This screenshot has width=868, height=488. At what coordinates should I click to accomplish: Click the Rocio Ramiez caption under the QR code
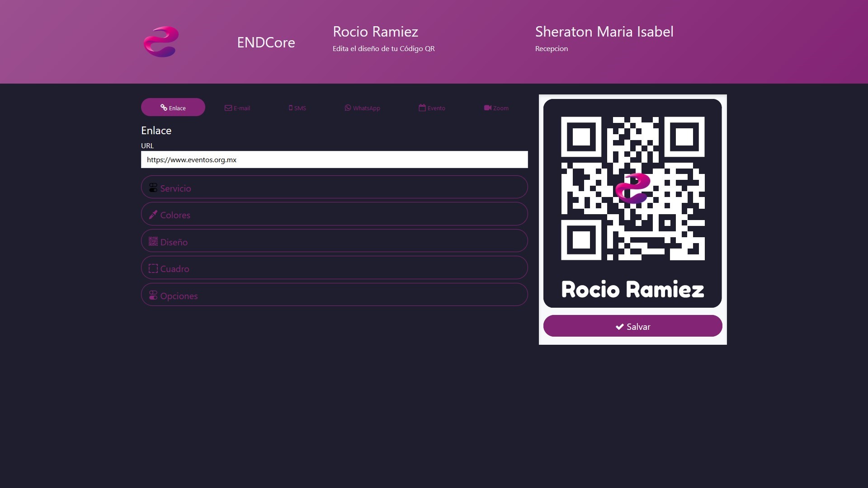tap(633, 289)
